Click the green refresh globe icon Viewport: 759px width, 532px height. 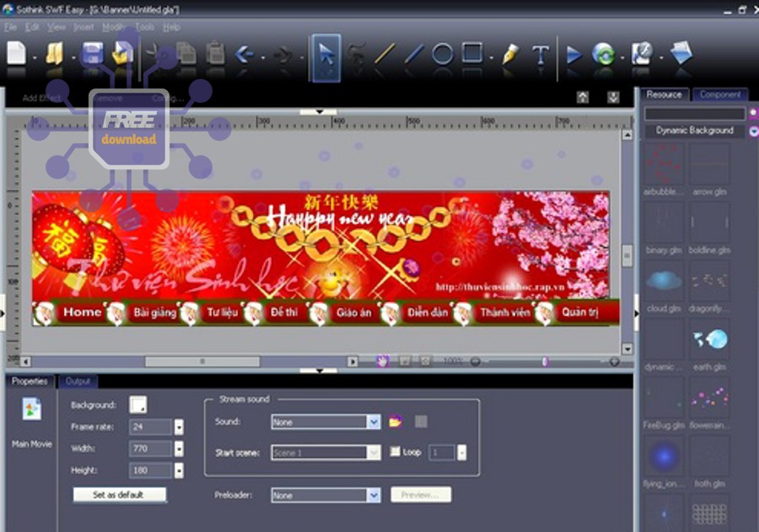click(x=604, y=54)
